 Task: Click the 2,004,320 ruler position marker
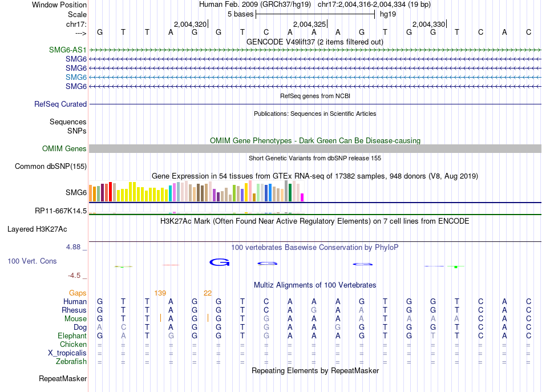point(191,24)
